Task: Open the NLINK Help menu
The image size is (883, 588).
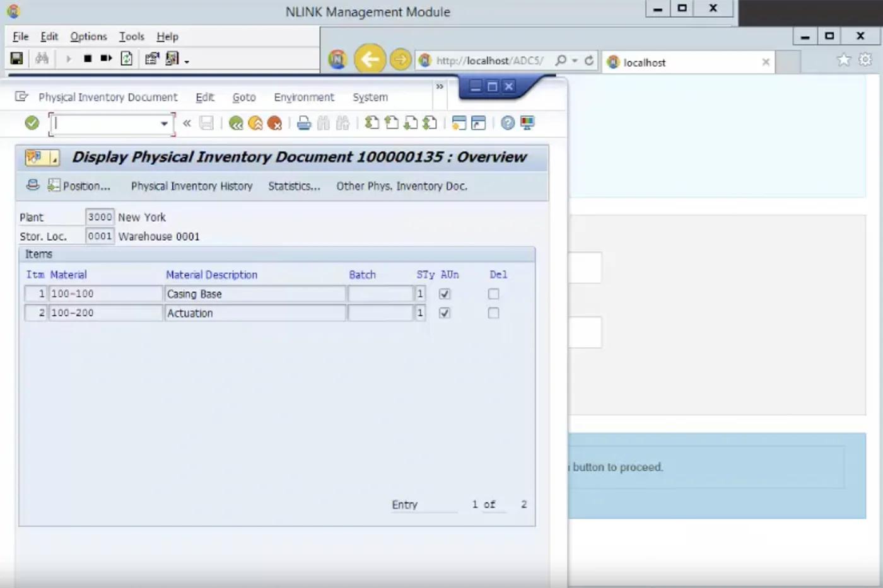Action: tap(167, 37)
